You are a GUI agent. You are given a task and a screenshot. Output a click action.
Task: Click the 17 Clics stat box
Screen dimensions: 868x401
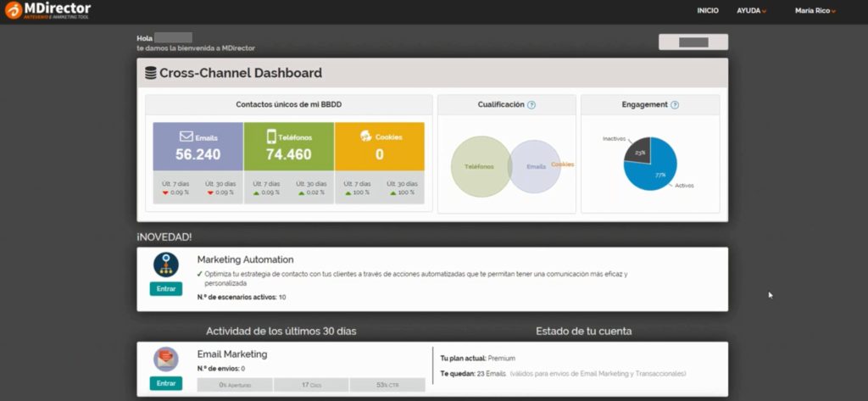pos(311,385)
